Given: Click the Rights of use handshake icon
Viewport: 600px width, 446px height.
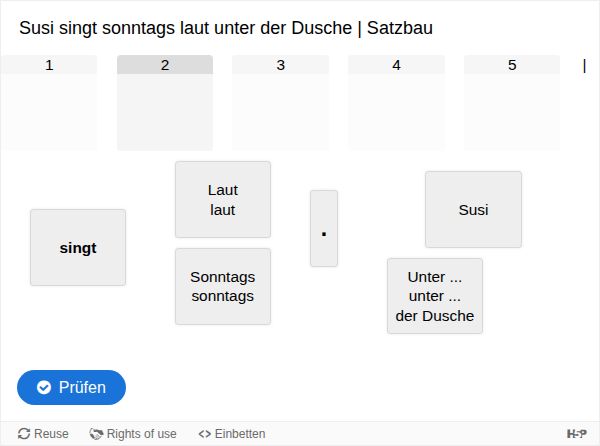Looking at the screenshot, I should [96, 434].
